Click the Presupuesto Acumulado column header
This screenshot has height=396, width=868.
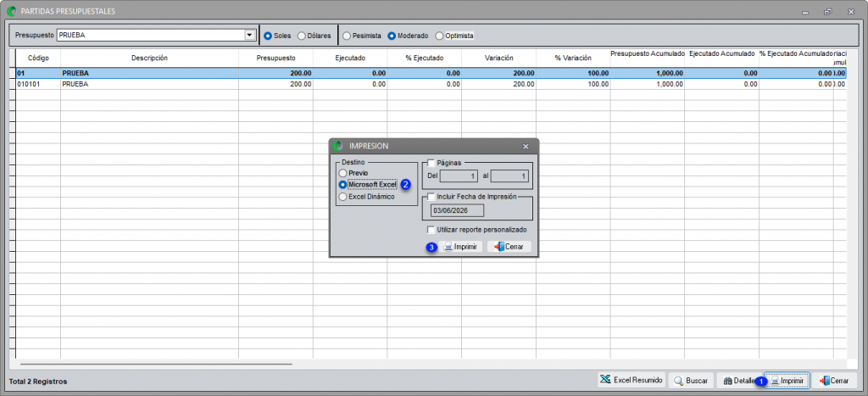(647, 58)
